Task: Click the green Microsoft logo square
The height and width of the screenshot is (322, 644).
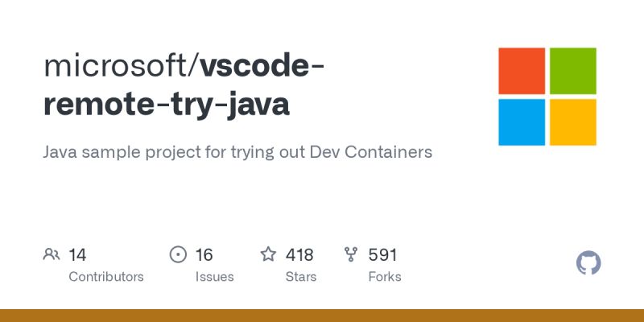Action: (573, 71)
